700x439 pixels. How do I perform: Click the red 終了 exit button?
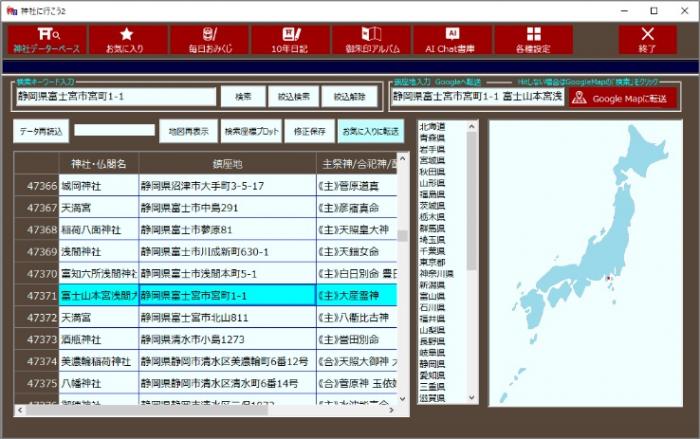click(x=646, y=40)
